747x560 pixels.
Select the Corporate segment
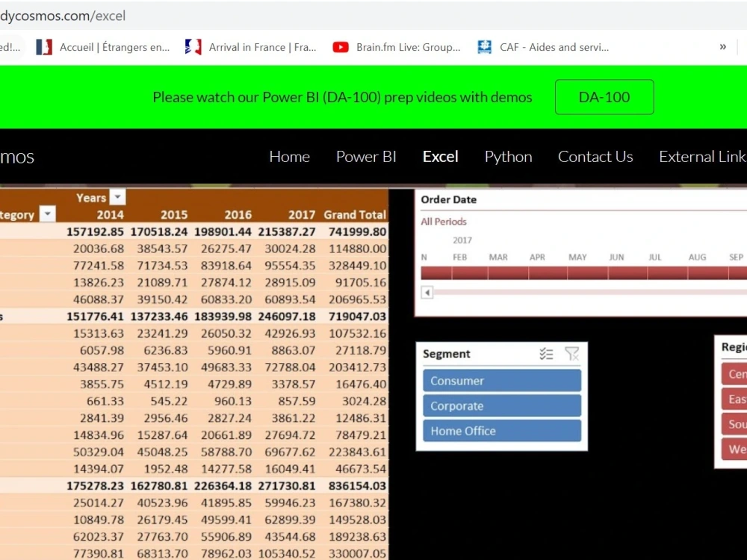click(502, 405)
